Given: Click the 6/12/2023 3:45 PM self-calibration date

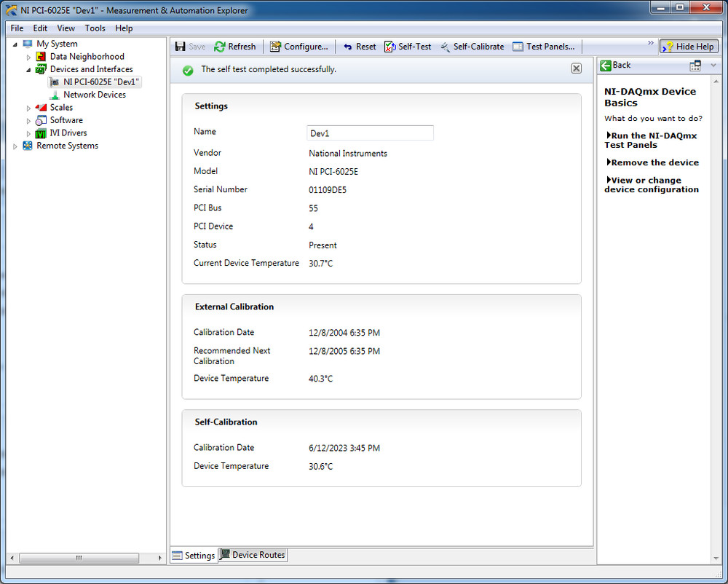Looking at the screenshot, I should [x=344, y=448].
